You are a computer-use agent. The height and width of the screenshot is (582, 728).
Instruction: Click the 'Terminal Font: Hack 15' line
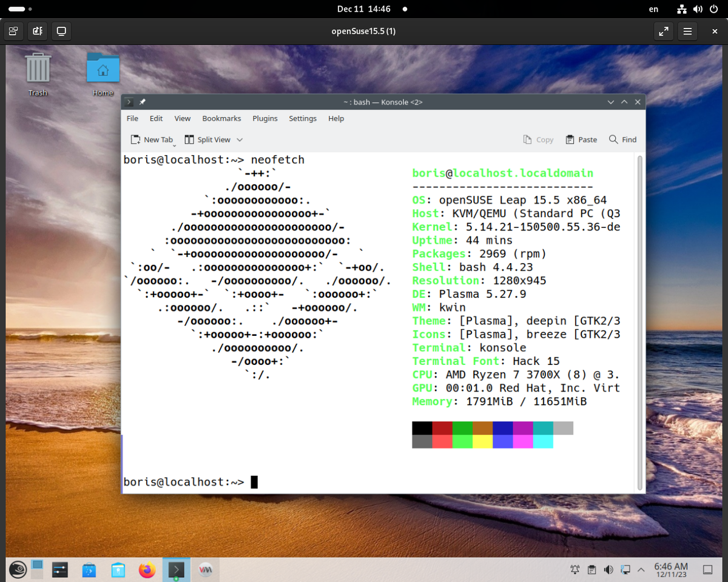pos(486,361)
